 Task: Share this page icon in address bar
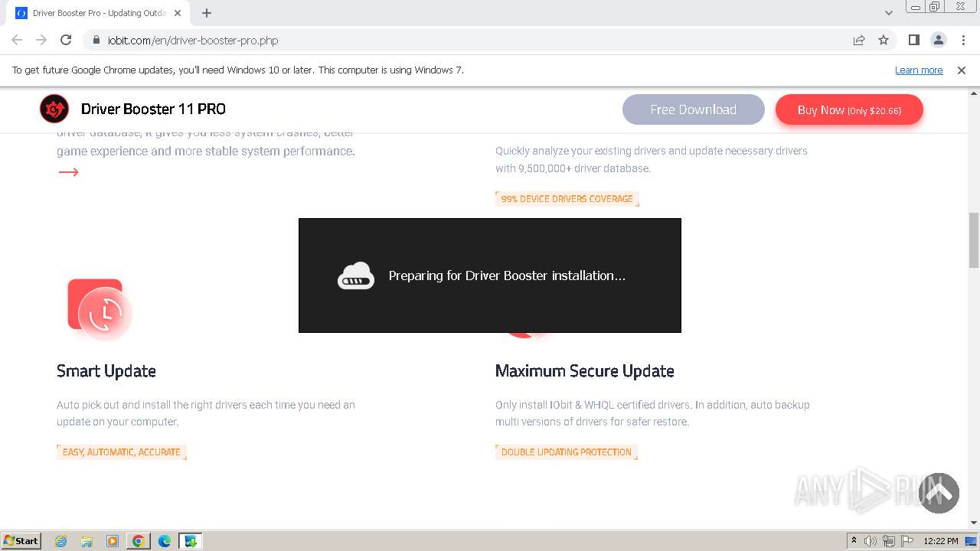pos(859,41)
